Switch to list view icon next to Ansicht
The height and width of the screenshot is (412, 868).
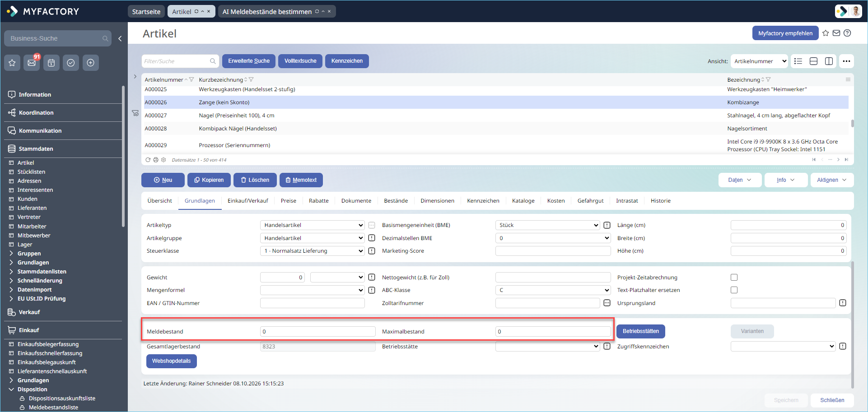click(x=798, y=61)
